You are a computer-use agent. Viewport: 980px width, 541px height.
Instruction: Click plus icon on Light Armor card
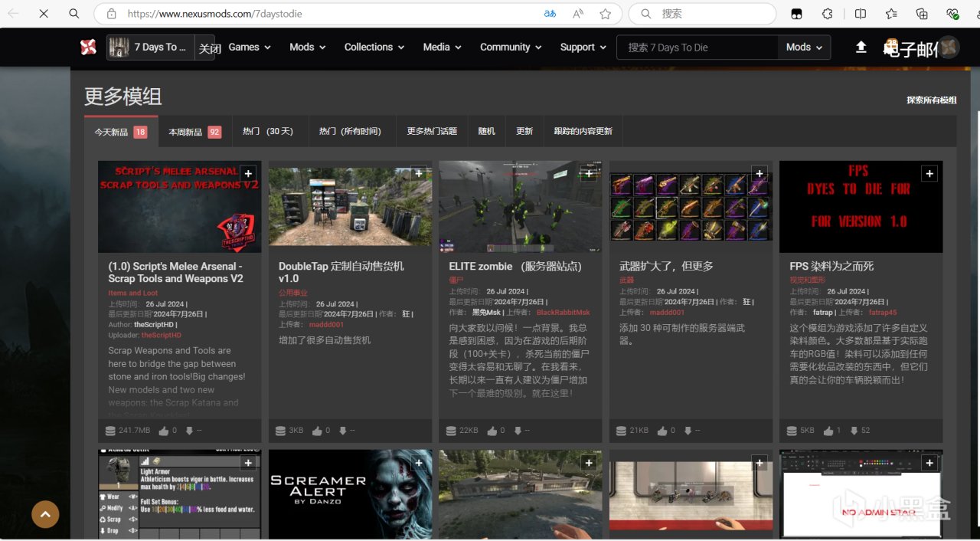(x=247, y=463)
